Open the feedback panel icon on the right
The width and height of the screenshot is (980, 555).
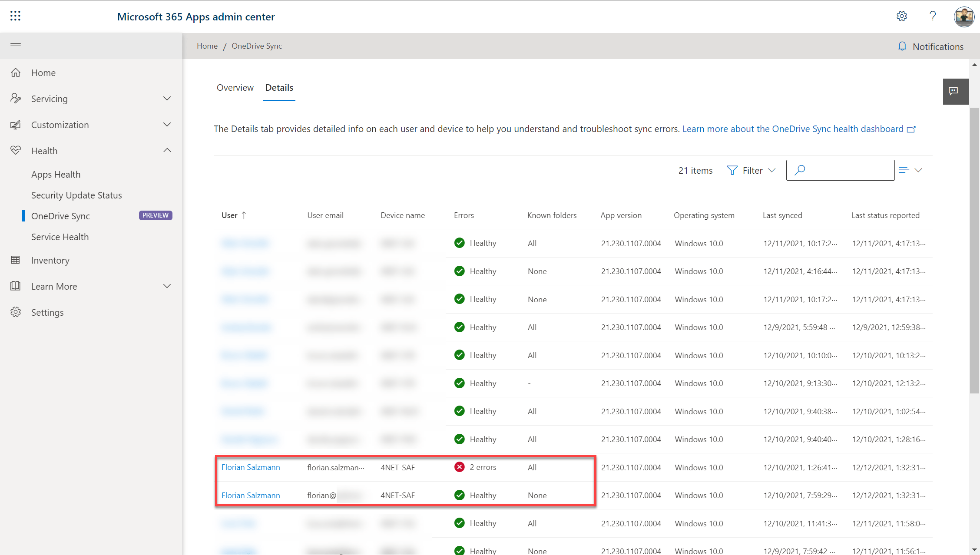pyautogui.click(x=955, y=91)
